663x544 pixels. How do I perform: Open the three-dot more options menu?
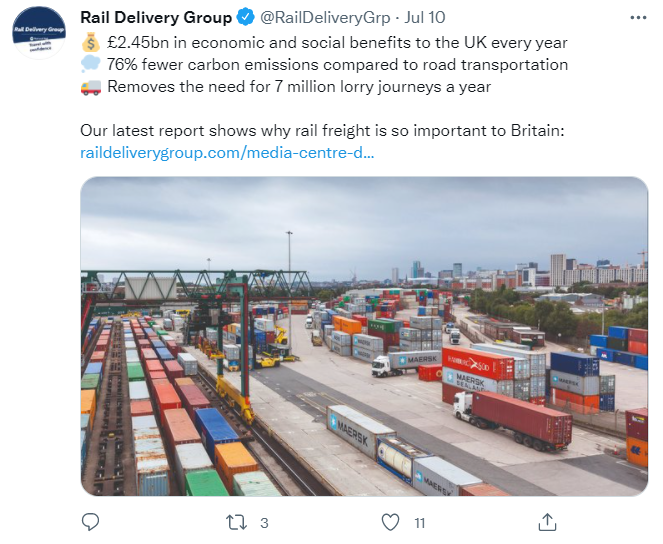tap(638, 18)
